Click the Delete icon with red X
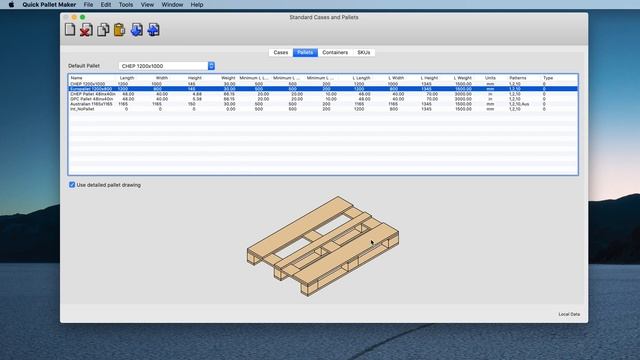The image size is (640, 360). click(86, 30)
